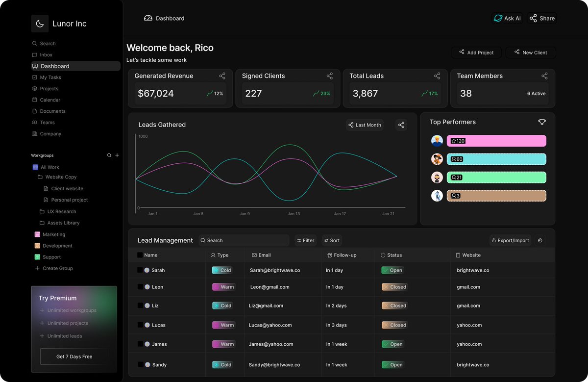
Task: Click the Lunor Inc moon logo
Action: click(40, 24)
